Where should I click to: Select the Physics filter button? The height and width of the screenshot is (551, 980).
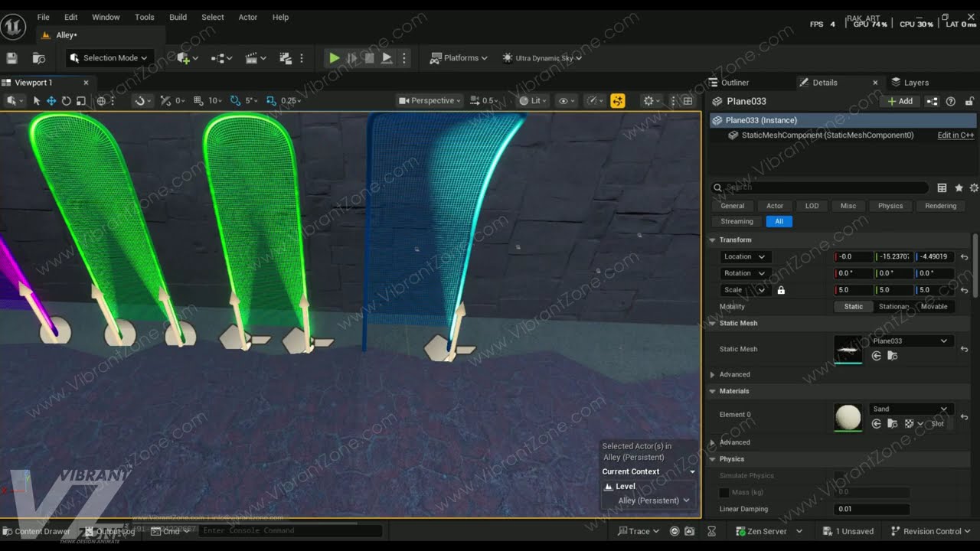[x=890, y=206]
